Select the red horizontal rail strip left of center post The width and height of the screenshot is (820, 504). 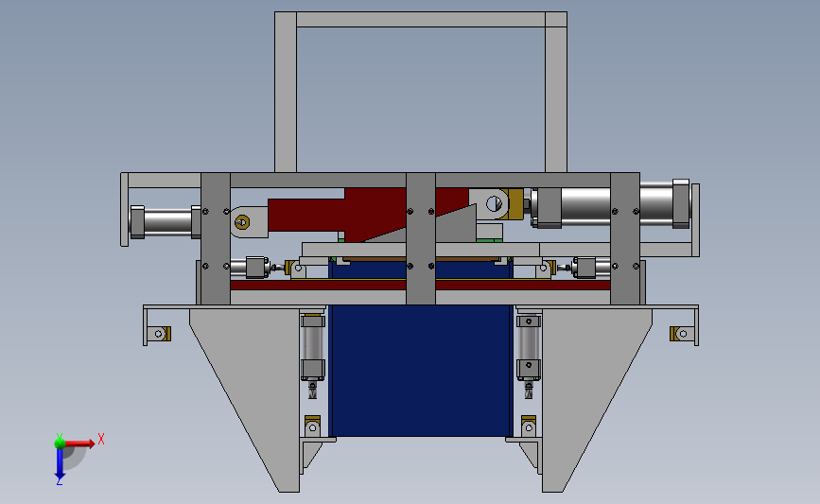[x=318, y=285]
